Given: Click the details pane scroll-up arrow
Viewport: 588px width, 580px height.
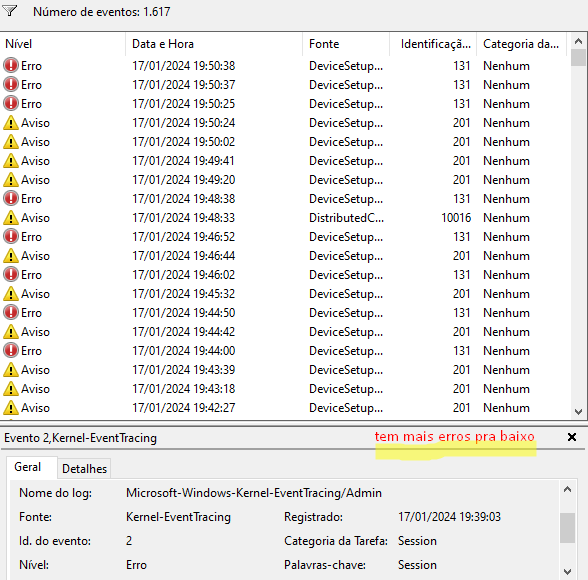Looking at the screenshot, I should (567, 489).
